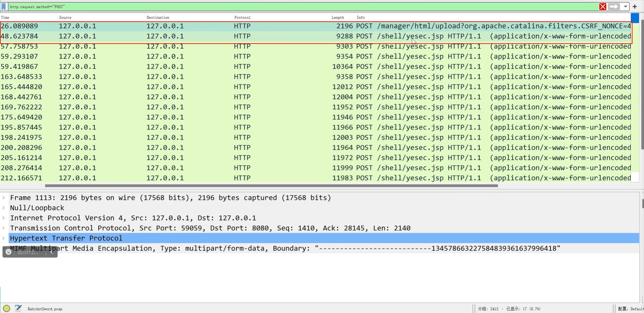Viewport: 644px width, 313px height.
Task: Expand Internet Protocol Version 4 row
Action: pos(4,218)
